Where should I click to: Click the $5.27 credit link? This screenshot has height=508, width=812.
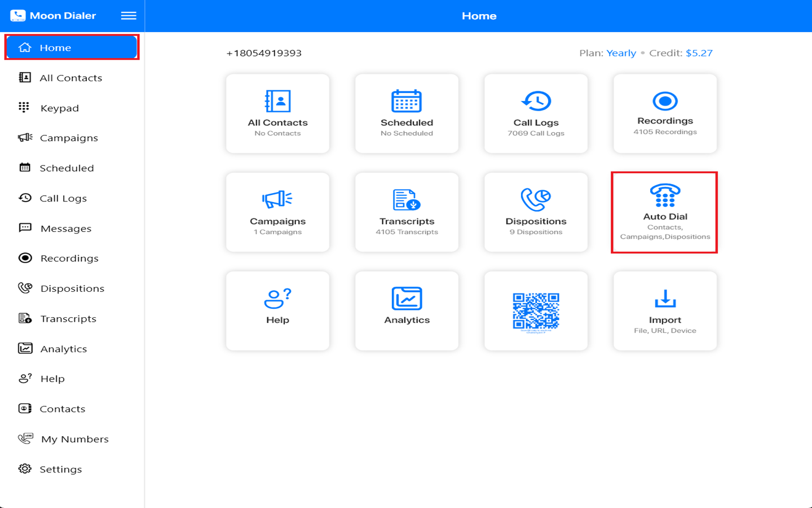pos(699,53)
